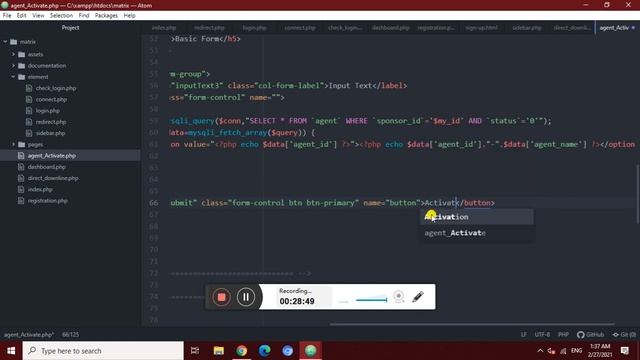
Task: Click the GitHub status bar icon
Action: (x=590, y=334)
